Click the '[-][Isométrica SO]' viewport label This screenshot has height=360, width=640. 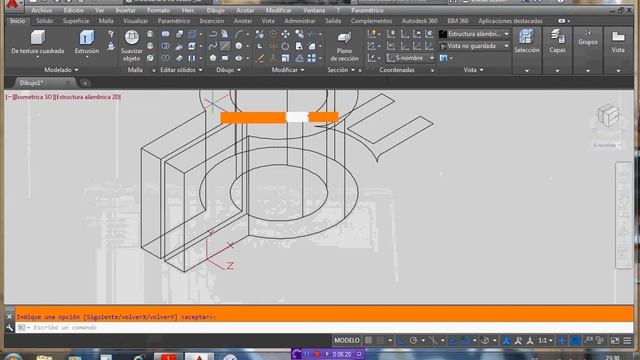point(29,97)
